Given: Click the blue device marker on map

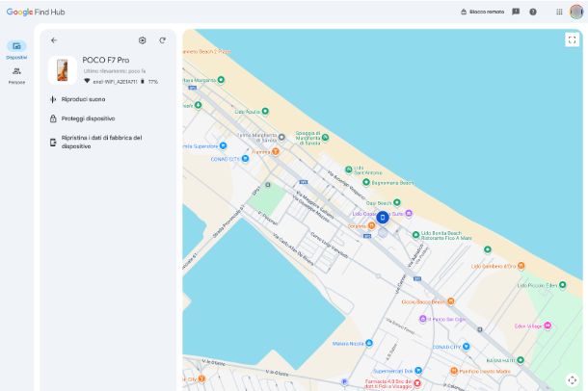Looking at the screenshot, I should coord(383,218).
